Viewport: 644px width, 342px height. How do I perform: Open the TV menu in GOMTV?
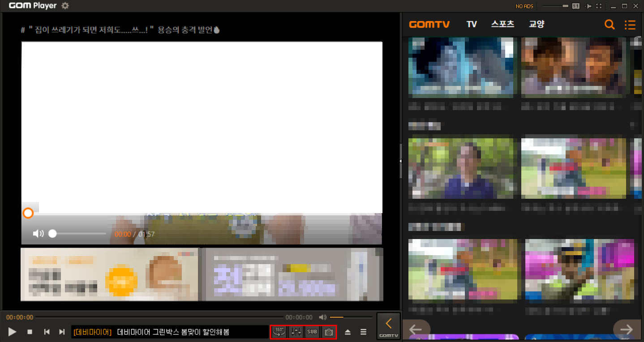tap(471, 24)
